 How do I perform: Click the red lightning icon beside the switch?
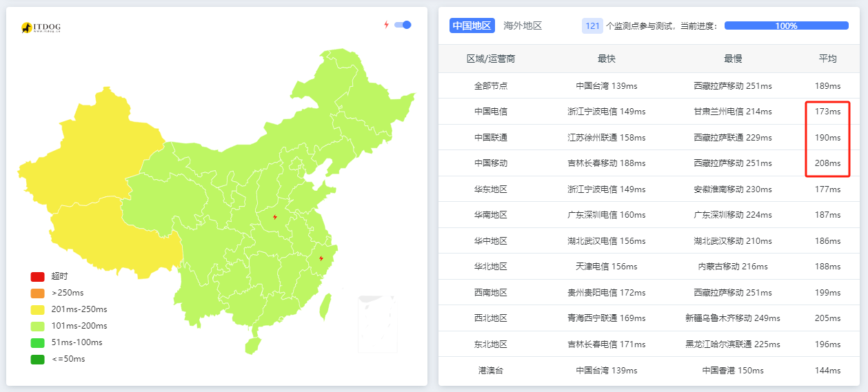tap(386, 25)
